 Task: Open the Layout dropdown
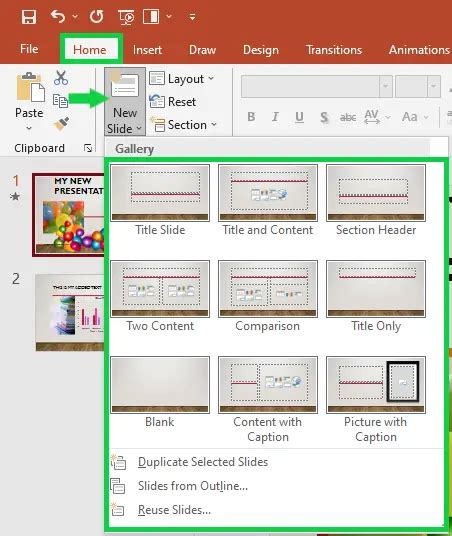point(182,79)
